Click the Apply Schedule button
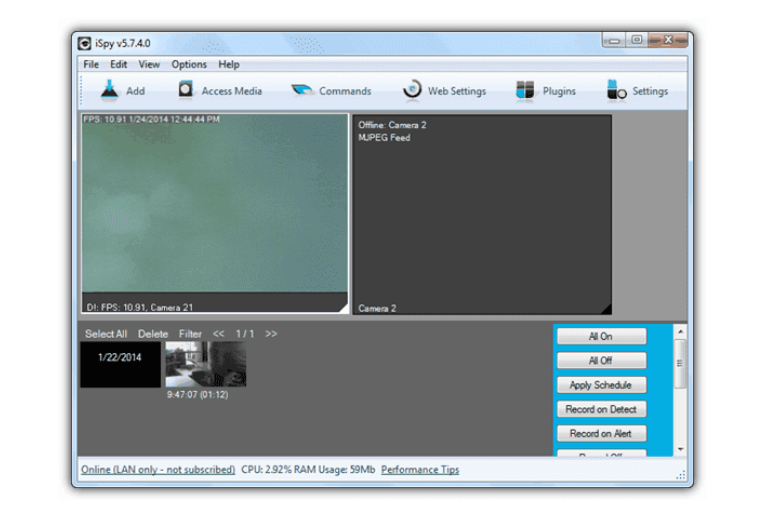This screenshot has width=760, height=525. tap(601, 385)
